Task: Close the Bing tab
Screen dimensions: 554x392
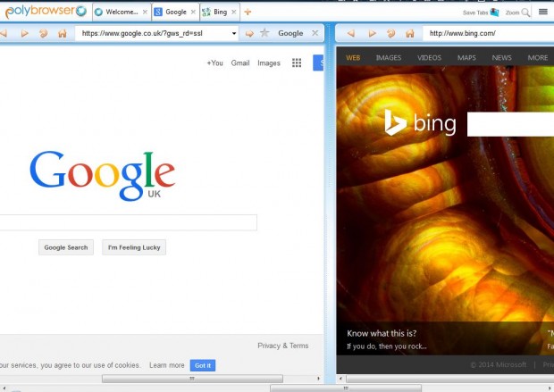Action: click(x=233, y=12)
